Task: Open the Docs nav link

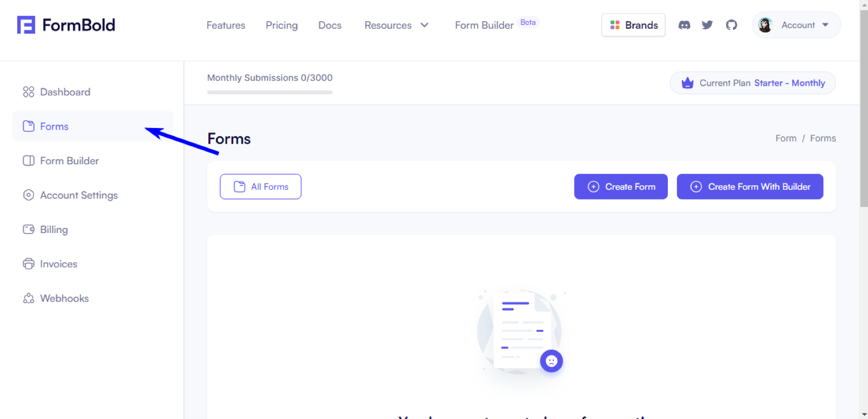Action: [x=330, y=25]
